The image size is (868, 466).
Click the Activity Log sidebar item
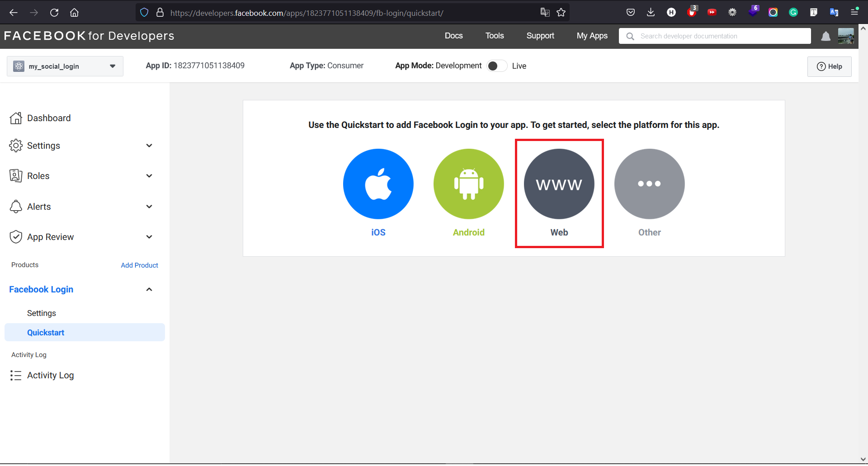pyautogui.click(x=50, y=376)
